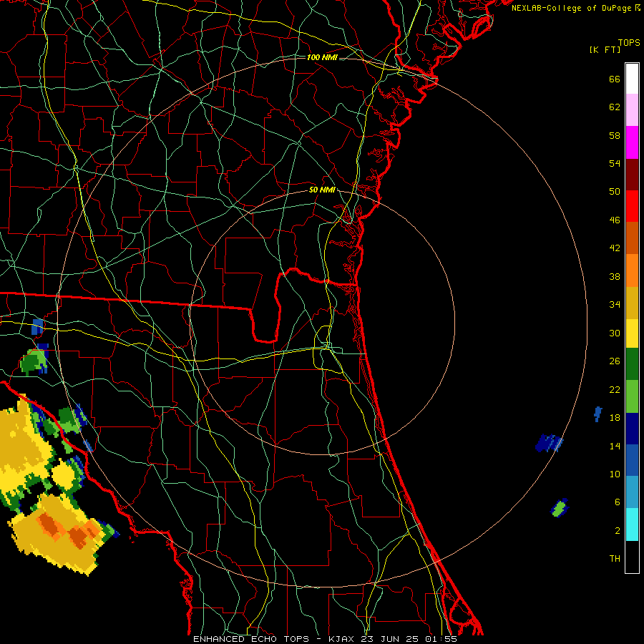This screenshot has height=644, width=644.
Task: Click the bright red swatch near 50
Action: [x=632, y=206]
